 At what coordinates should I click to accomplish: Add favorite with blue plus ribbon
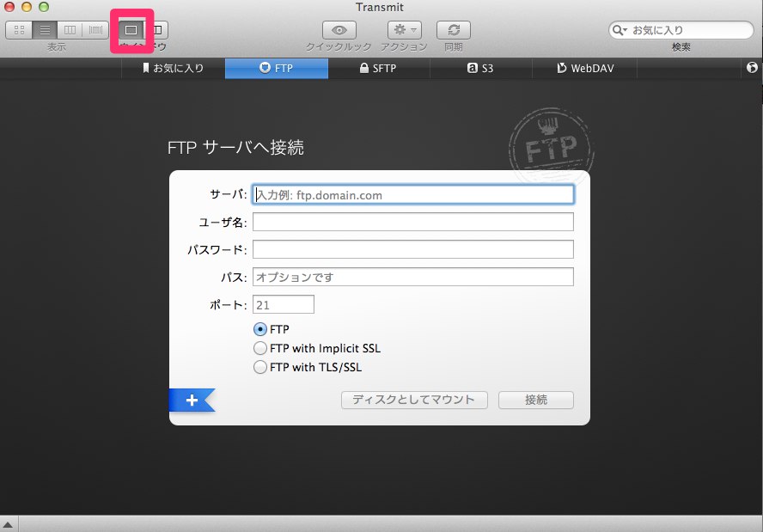(x=192, y=401)
